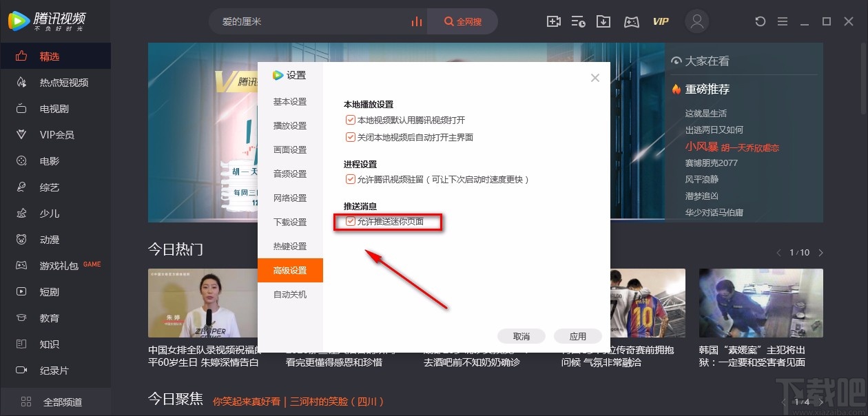
Task: Open the 动漫 (anime) sidebar icon
Action: (48, 239)
